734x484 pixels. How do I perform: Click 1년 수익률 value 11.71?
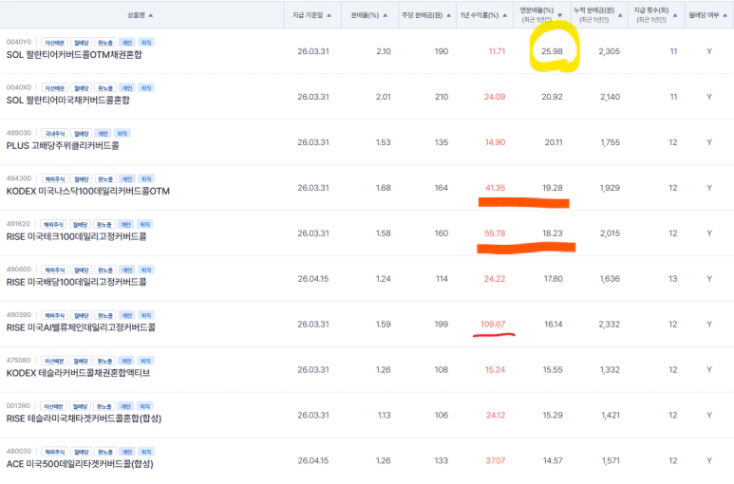497,51
